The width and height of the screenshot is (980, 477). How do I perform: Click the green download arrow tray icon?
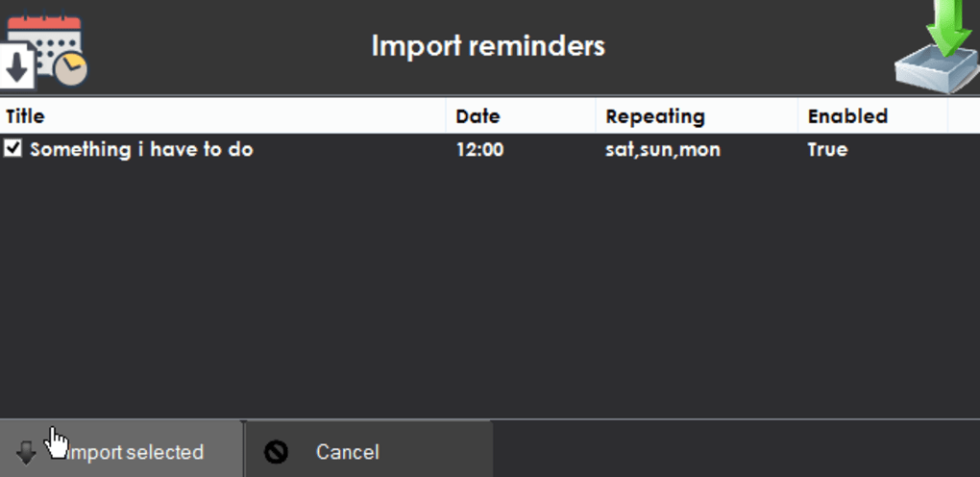click(x=935, y=48)
